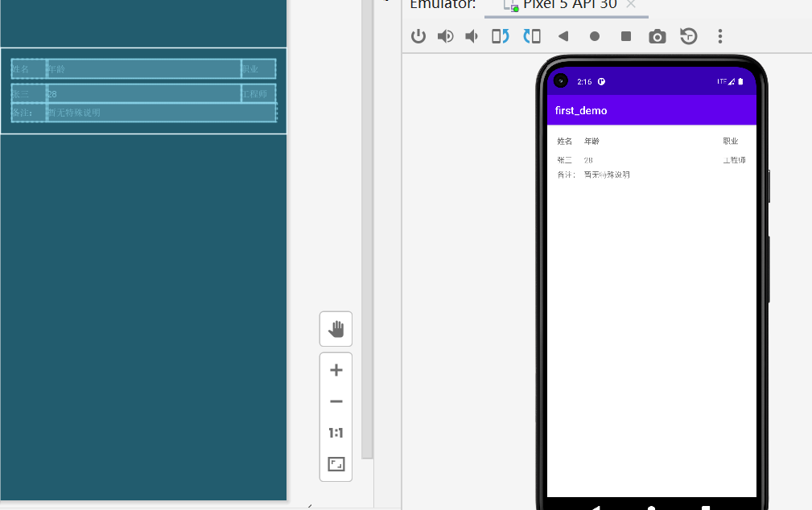Click the 2:16 clock in emulator status bar
The image size is (812, 510).
(584, 82)
